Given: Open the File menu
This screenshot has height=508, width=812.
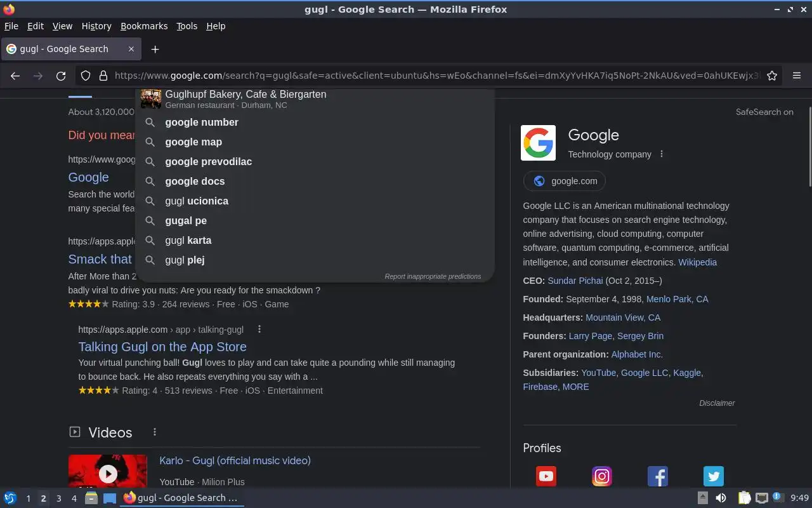Looking at the screenshot, I should 11,26.
